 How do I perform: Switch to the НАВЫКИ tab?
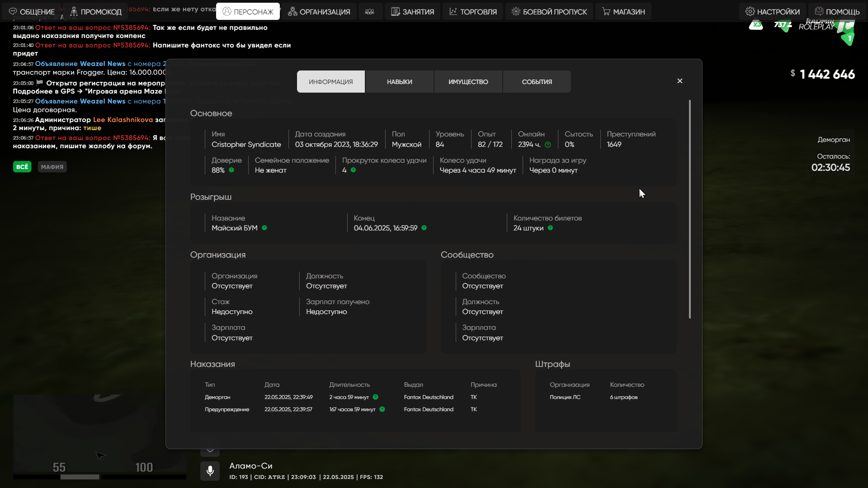(x=399, y=82)
